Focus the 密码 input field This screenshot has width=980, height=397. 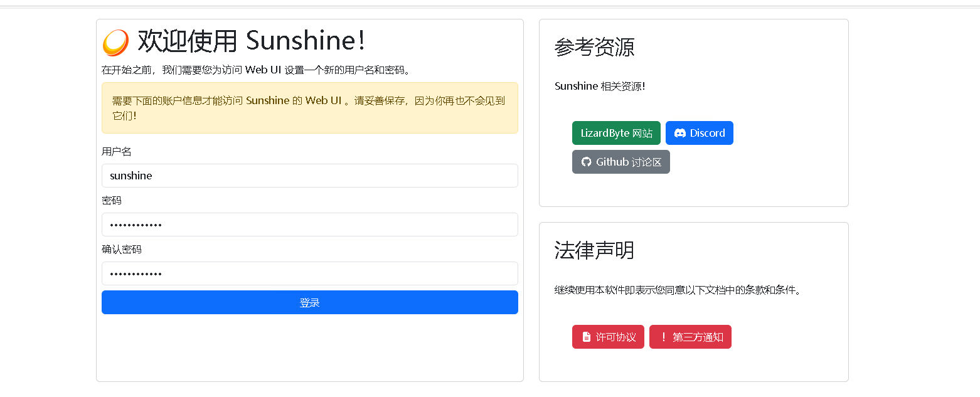310,225
